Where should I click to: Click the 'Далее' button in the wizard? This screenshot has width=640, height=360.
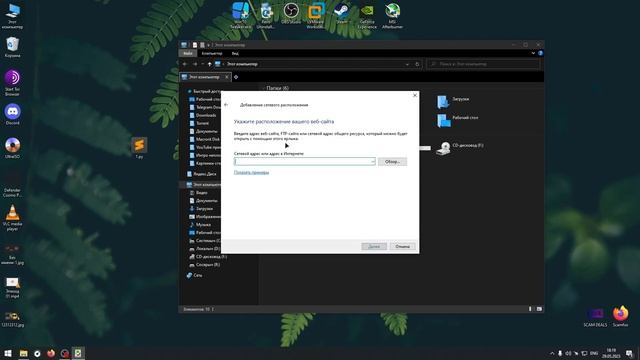(x=374, y=246)
